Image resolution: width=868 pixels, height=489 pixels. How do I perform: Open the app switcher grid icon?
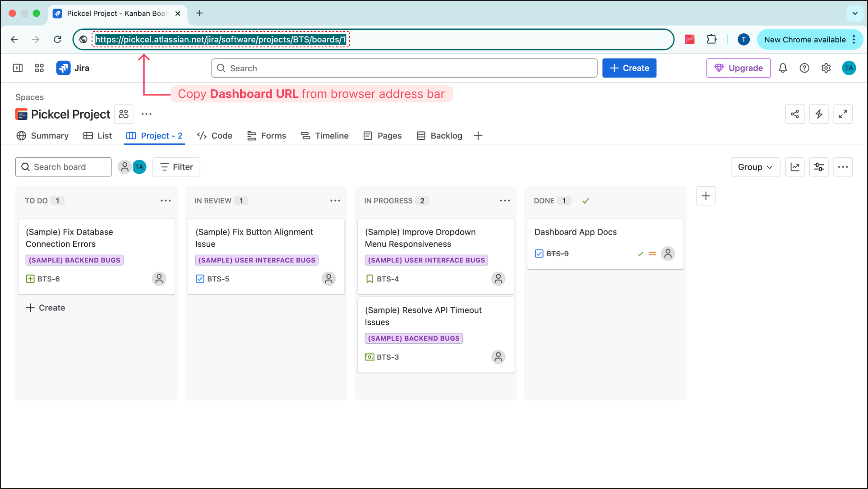pos(39,68)
